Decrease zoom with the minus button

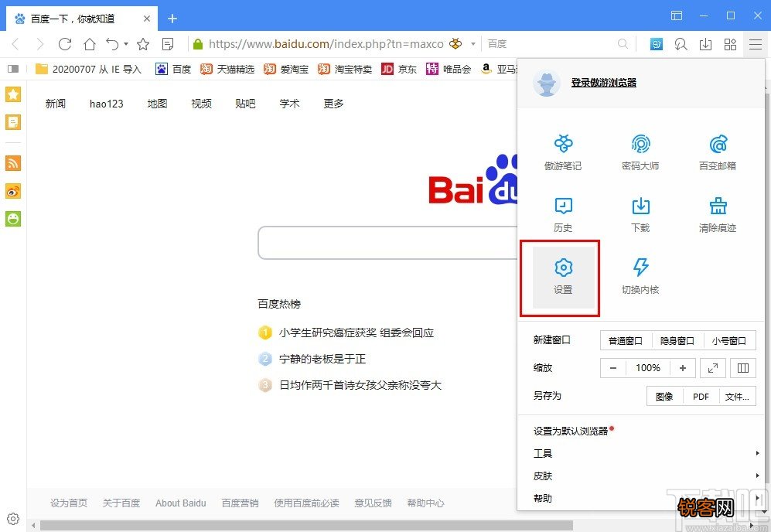613,368
